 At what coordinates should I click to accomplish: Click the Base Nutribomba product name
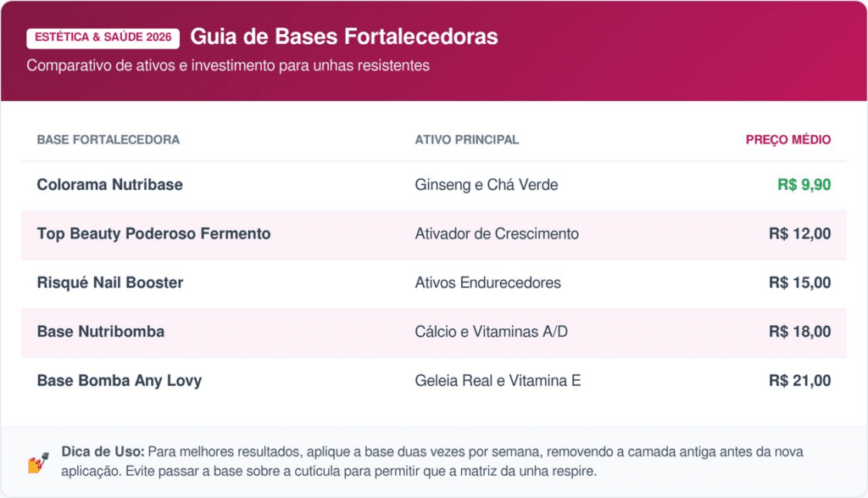[x=101, y=332]
